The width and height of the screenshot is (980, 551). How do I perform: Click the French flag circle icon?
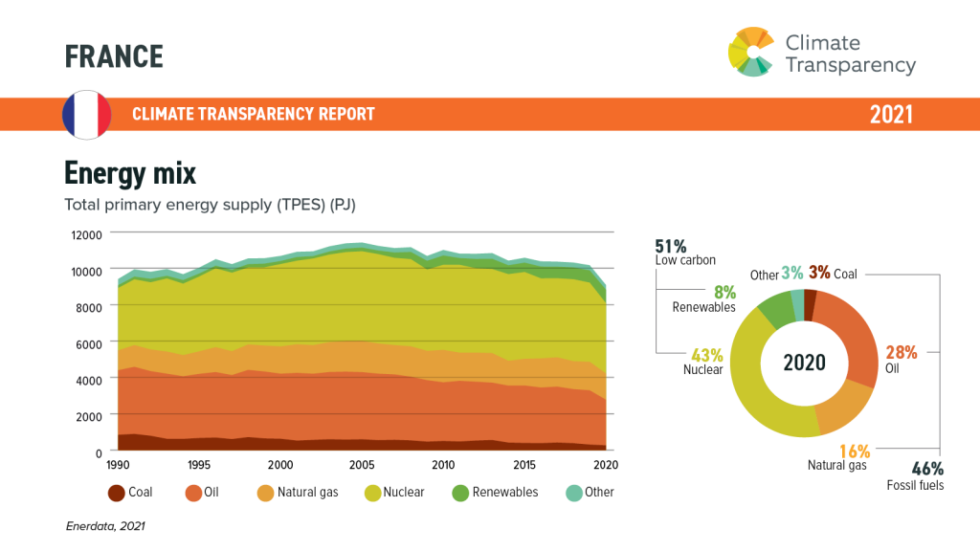pyautogui.click(x=87, y=115)
